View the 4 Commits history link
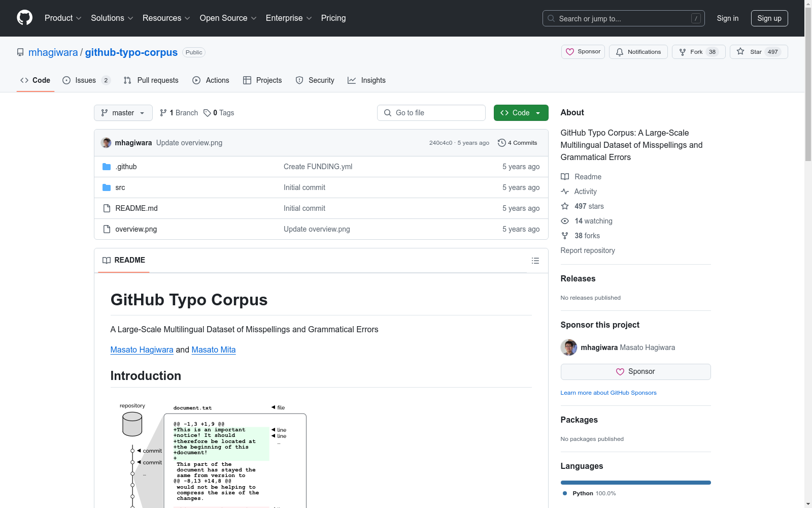Image resolution: width=812 pixels, height=508 pixels. (x=518, y=143)
